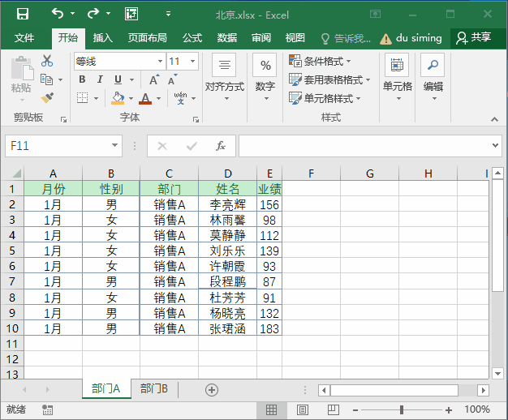Open clipboard pane dialog launcher
Screen dimensions: 508x420
point(63,120)
